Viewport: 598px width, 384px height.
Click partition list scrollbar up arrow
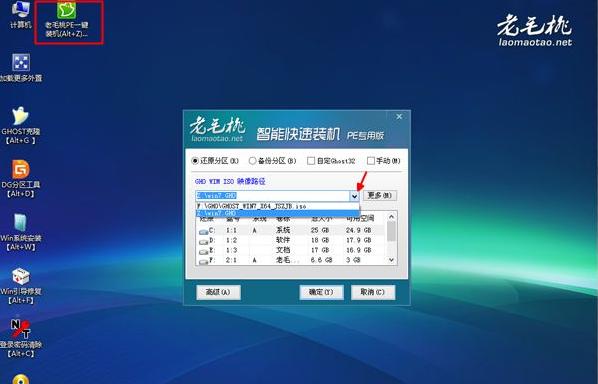coord(391,217)
